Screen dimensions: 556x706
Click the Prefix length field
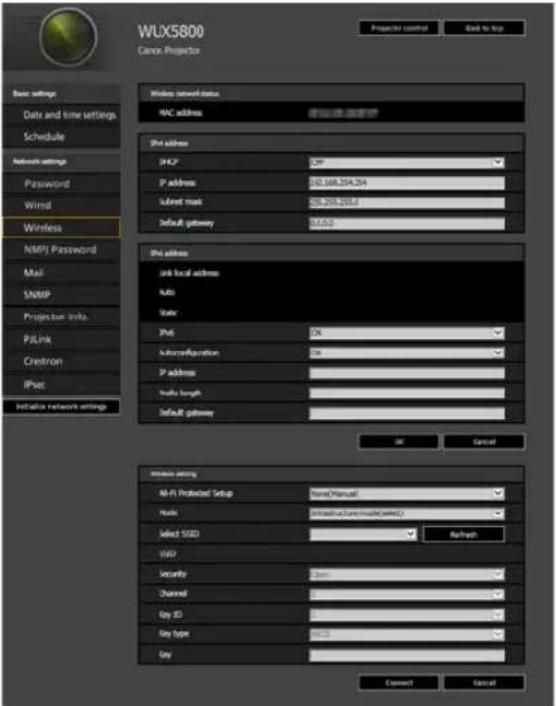[407, 393]
